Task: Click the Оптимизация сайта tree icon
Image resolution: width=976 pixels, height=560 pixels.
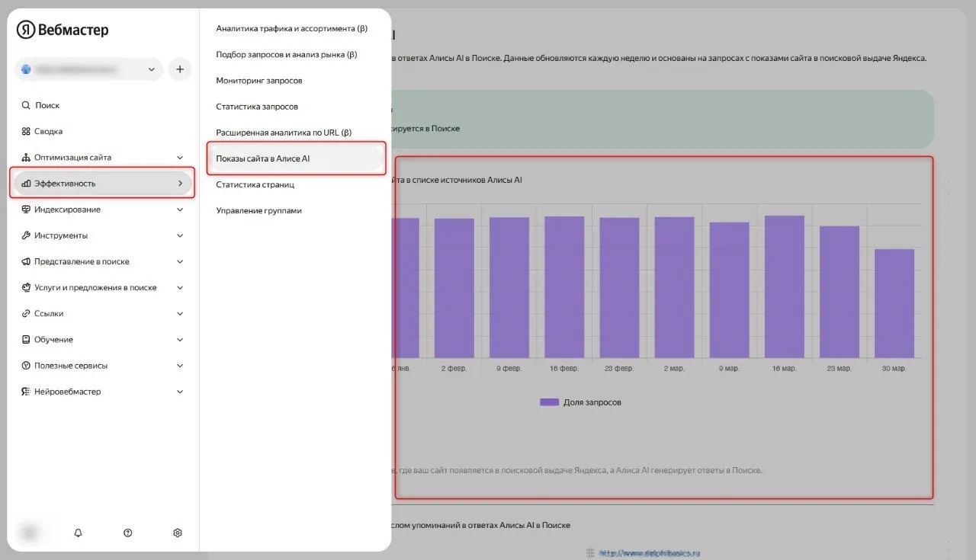Action: pyautogui.click(x=26, y=158)
